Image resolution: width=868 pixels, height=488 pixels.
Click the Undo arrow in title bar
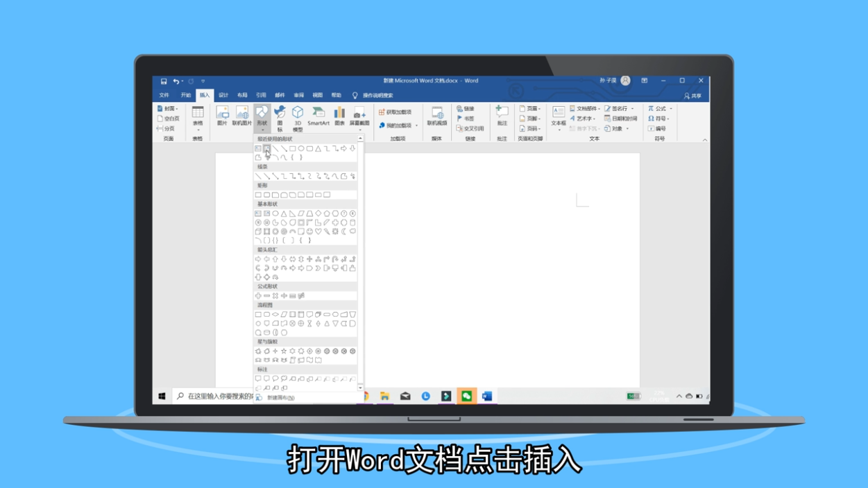[176, 81]
